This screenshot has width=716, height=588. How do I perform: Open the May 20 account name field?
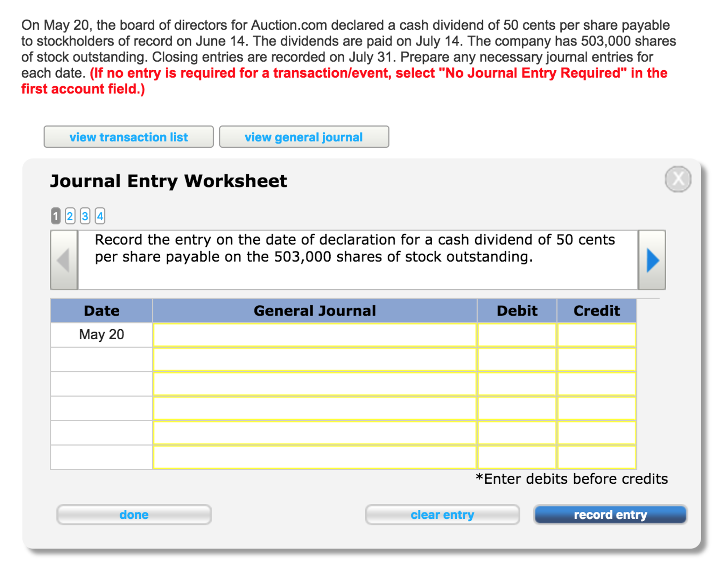pyautogui.click(x=314, y=335)
